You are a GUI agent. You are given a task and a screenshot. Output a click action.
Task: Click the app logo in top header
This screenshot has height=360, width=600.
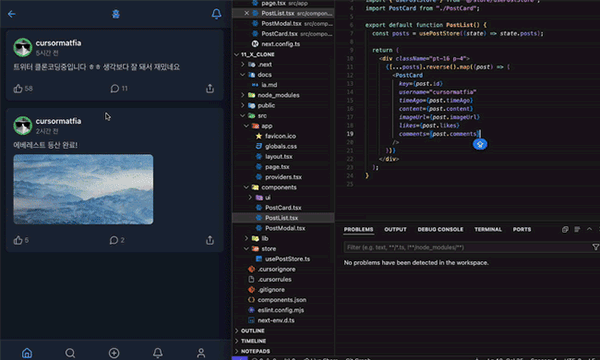[x=116, y=14]
